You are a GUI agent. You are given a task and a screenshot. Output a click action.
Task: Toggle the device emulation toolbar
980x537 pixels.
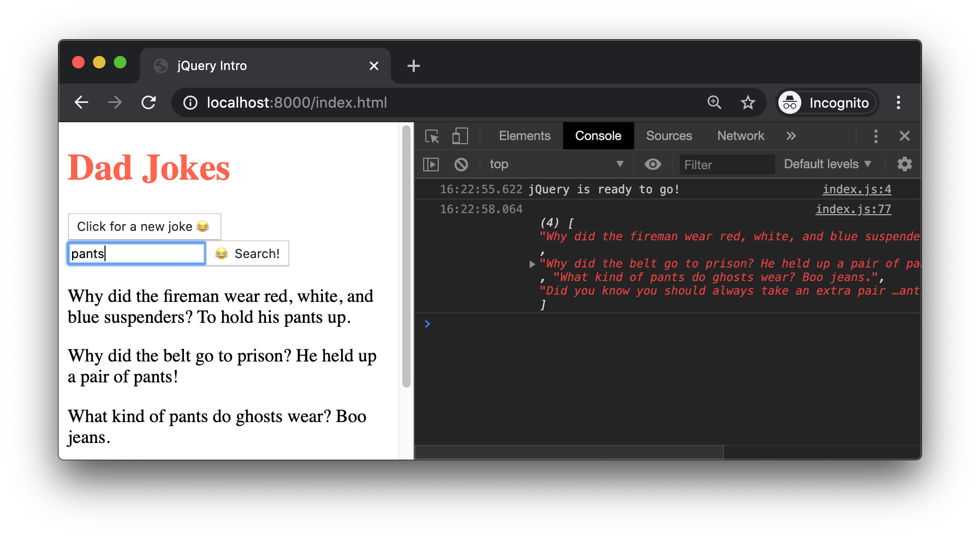click(x=460, y=136)
